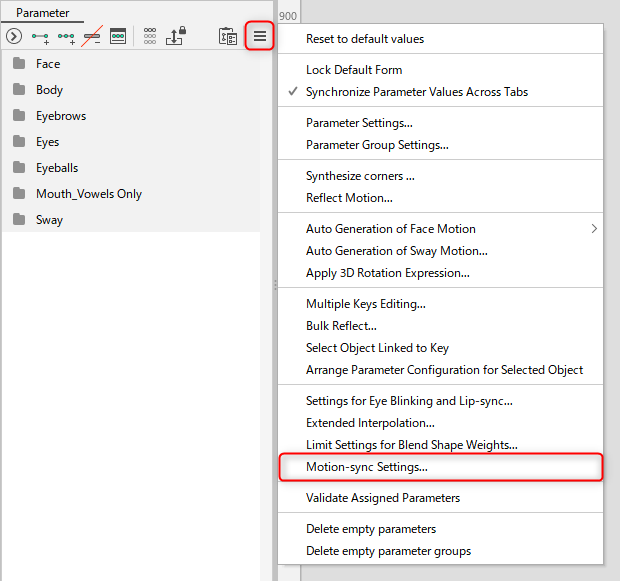Click Delete empty parameter groups
The image size is (620, 581).
(x=388, y=551)
